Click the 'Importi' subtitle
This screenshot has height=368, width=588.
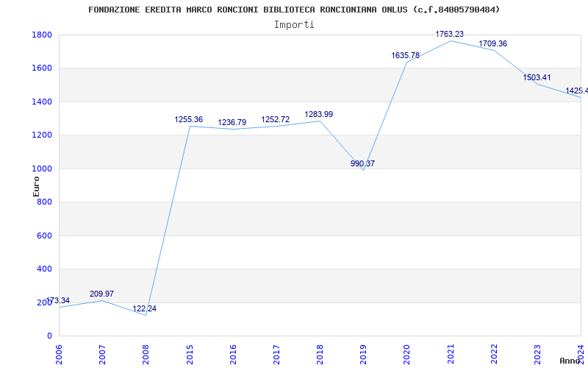pyautogui.click(x=294, y=25)
